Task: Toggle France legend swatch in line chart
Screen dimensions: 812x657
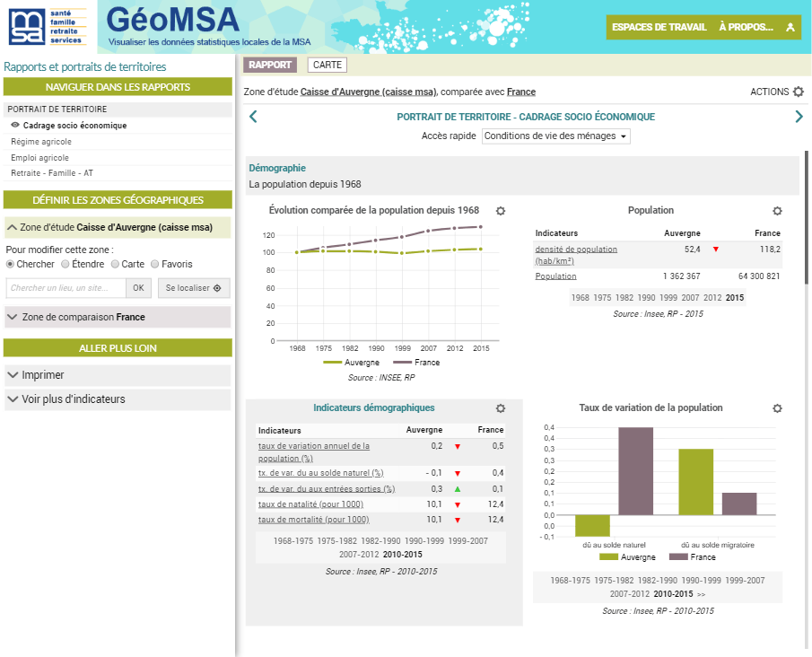Action: click(402, 363)
